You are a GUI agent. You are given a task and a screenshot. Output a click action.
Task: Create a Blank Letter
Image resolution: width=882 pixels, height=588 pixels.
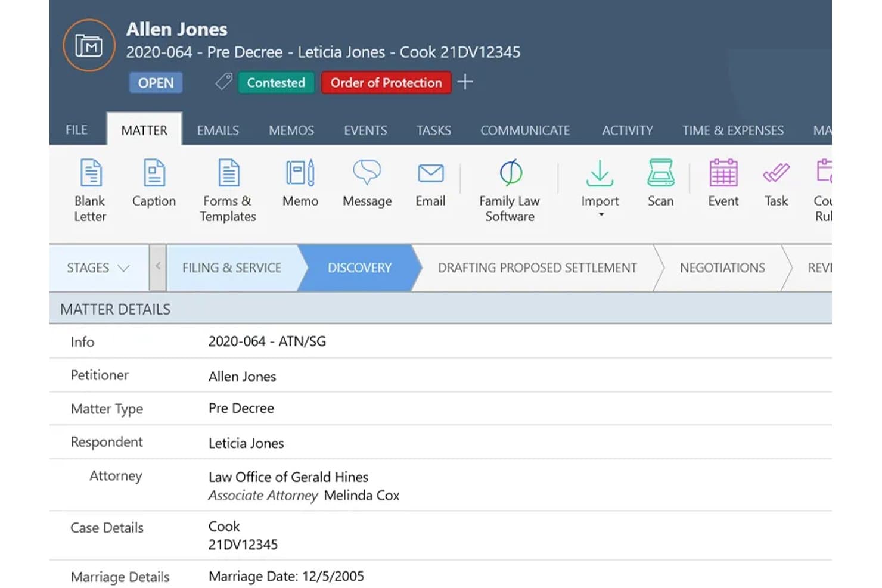90,191
